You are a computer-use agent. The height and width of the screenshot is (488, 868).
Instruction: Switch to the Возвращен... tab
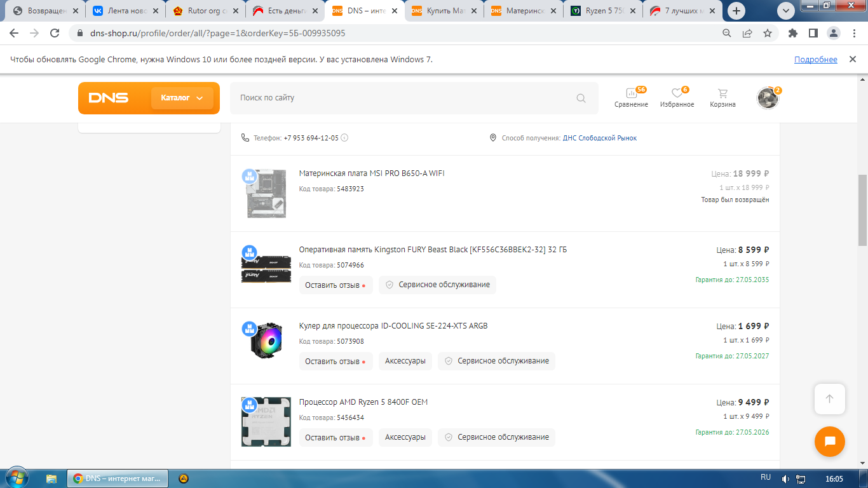tap(45, 11)
